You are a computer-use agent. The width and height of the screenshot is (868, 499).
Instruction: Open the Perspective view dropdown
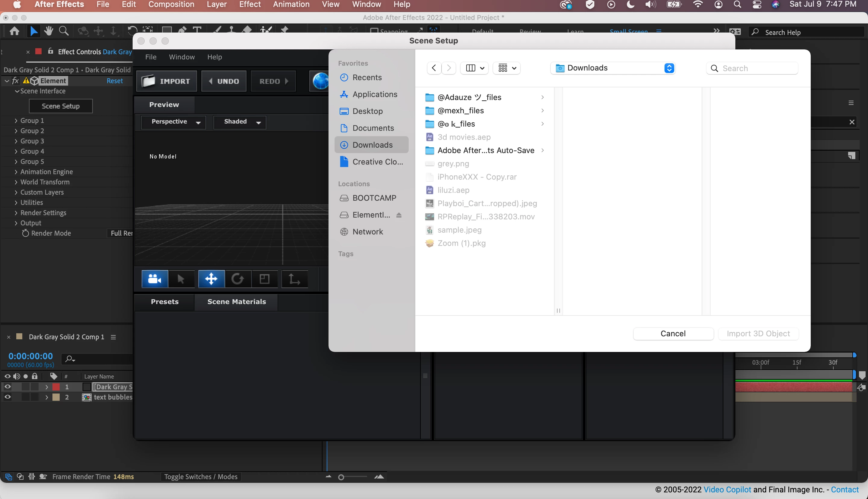click(x=173, y=122)
